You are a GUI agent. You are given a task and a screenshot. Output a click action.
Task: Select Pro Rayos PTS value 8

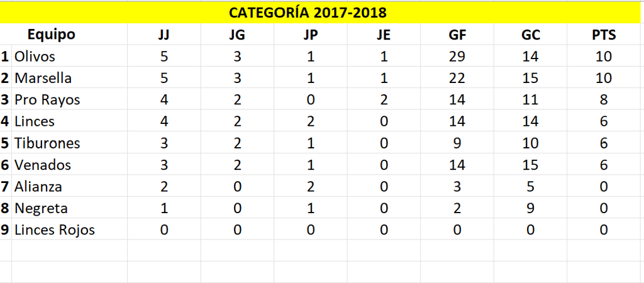tap(603, 99)
